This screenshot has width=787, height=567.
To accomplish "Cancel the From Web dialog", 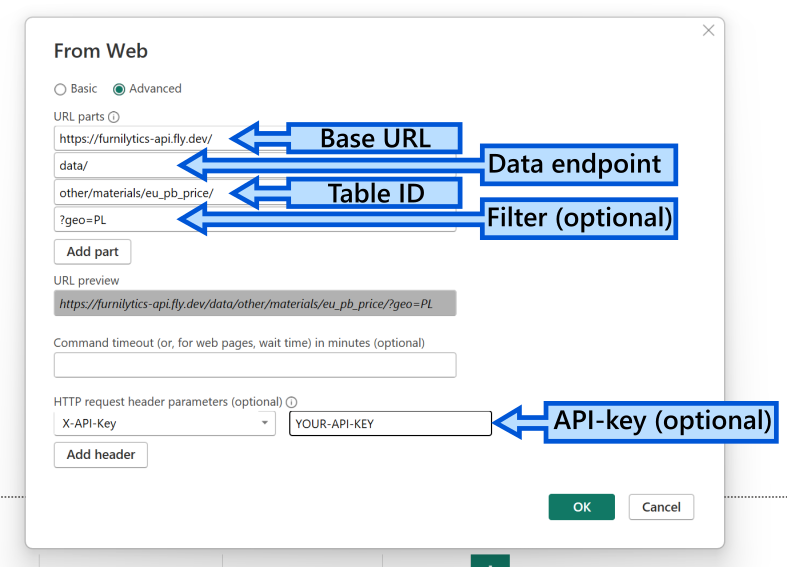I will point(662,507).
